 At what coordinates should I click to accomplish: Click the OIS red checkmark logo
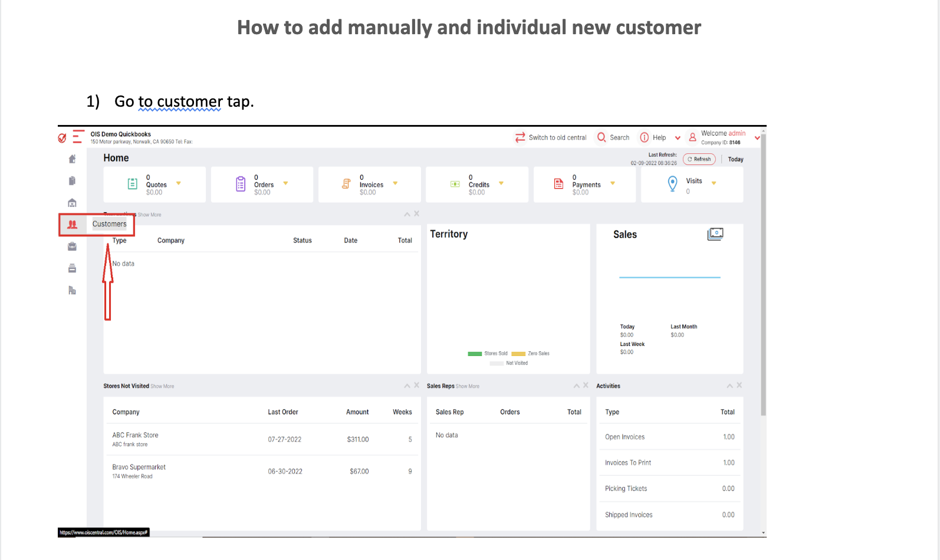pyautogui.click(x=62, y=138)
